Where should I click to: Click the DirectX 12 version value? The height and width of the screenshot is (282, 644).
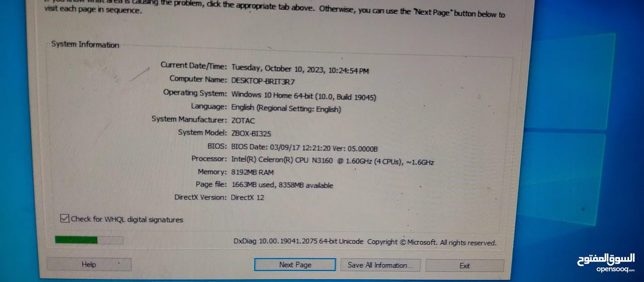247,197
